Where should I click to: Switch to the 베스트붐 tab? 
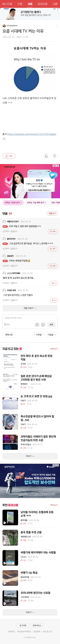pos(7,4)
